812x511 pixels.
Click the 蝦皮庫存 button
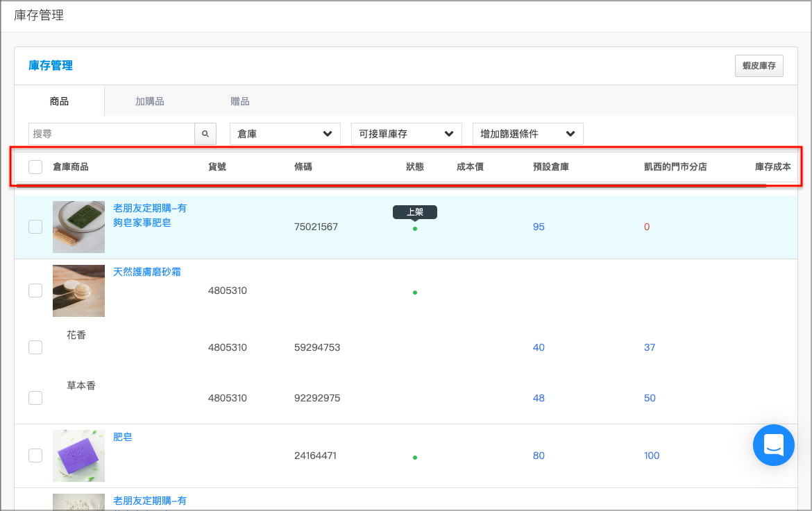point(759,66)
